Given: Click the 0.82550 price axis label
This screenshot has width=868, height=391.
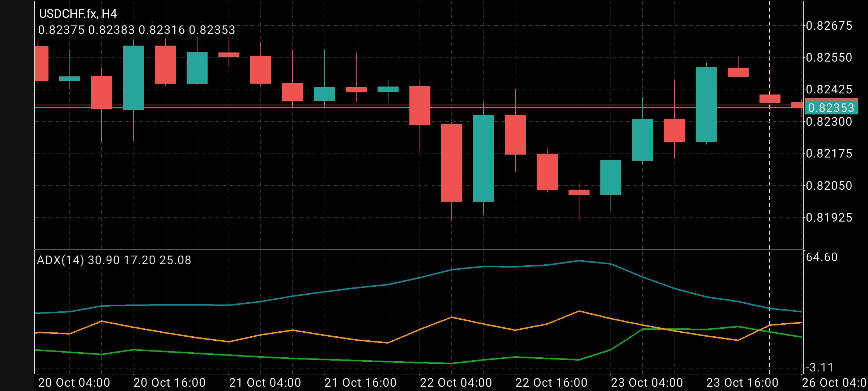Looking at the screenshot, I should 829,58.
